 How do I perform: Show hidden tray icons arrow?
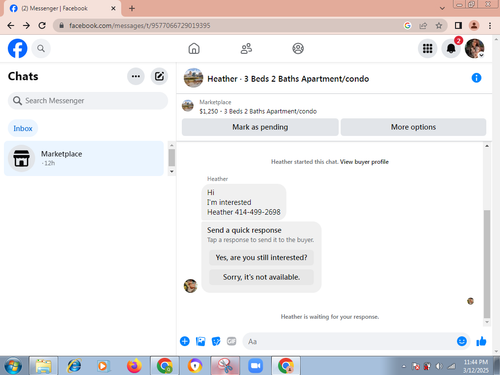[404, 366]
